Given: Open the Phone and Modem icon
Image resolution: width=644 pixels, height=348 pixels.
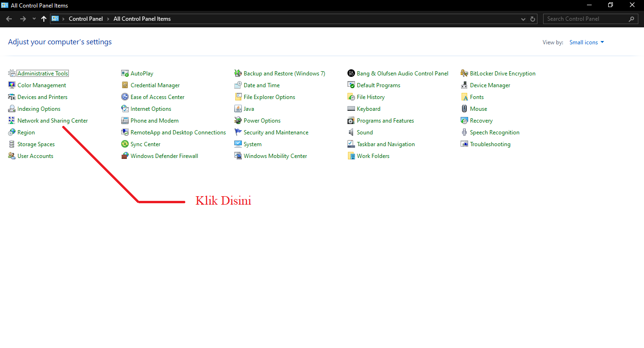Looking at the screenshot, I should coord(125,121).
